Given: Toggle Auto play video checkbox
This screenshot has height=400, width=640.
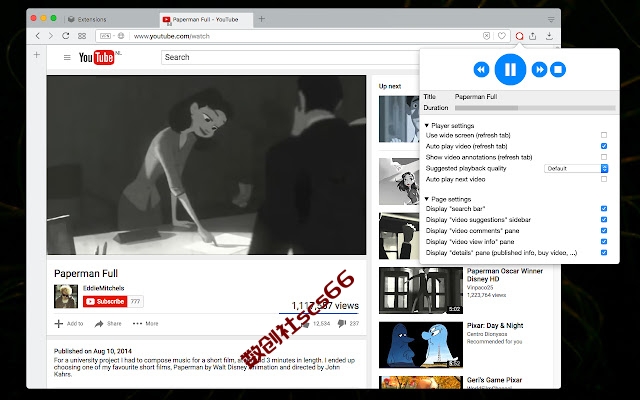Looking at the screenshot, I should [x=604, y=146].
